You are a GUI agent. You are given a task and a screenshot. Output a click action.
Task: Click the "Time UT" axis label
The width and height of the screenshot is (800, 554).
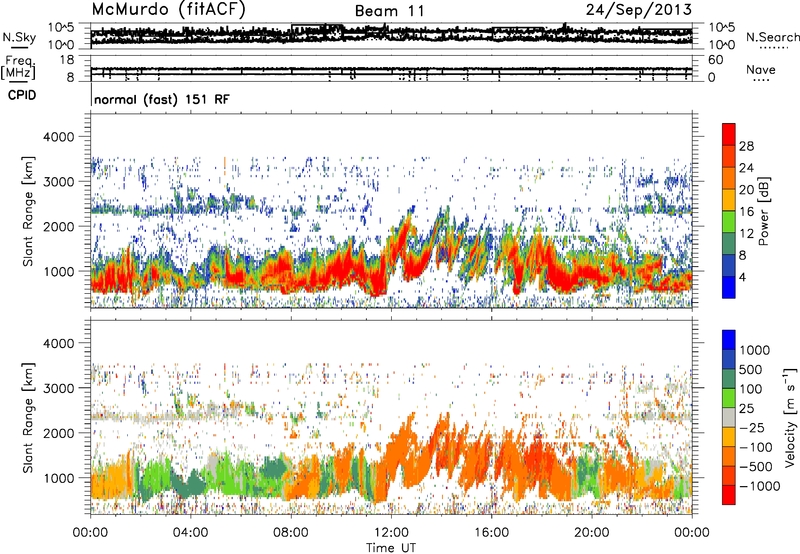(391, 548)
